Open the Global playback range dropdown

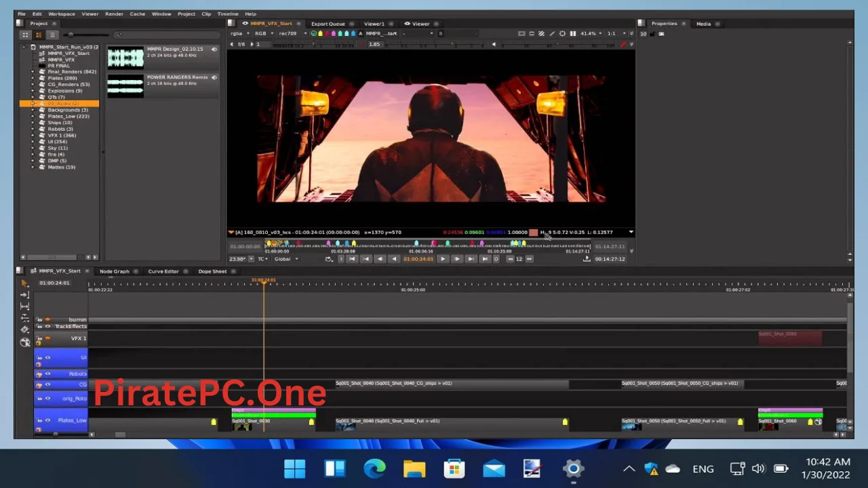(x=286, y=259)
